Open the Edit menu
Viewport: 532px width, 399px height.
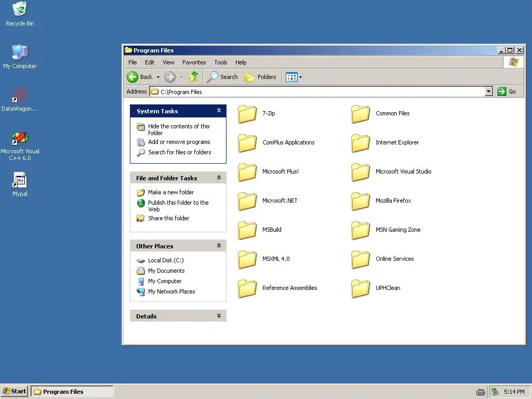[x=150, y=62]
